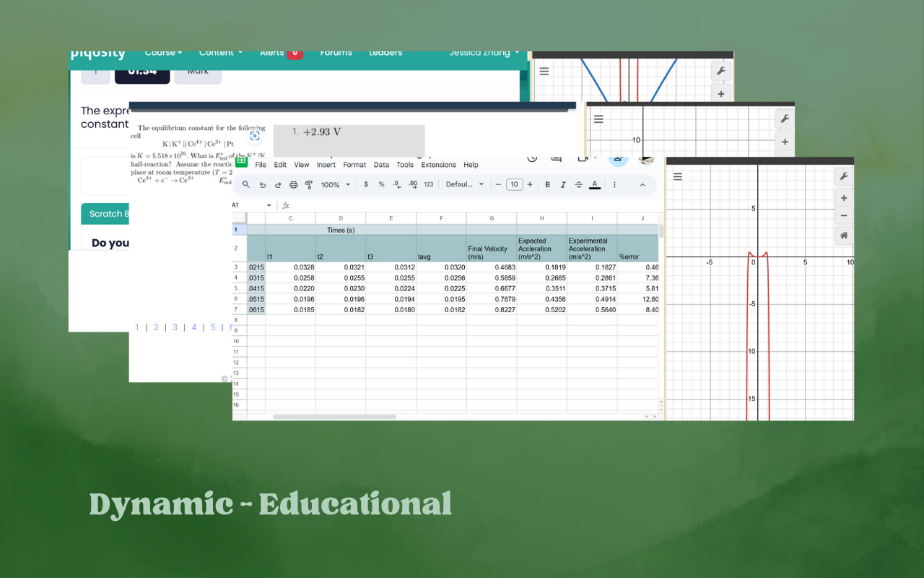
Task: Select the Paint format tool in Sheets
Action: 309,184
